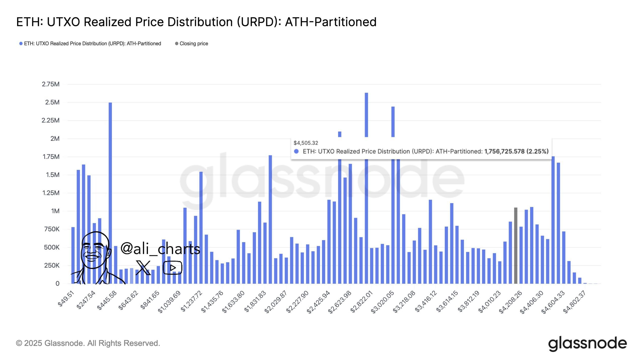
Task: Click the 2.75M y-axis label
Action: point(51,84)
